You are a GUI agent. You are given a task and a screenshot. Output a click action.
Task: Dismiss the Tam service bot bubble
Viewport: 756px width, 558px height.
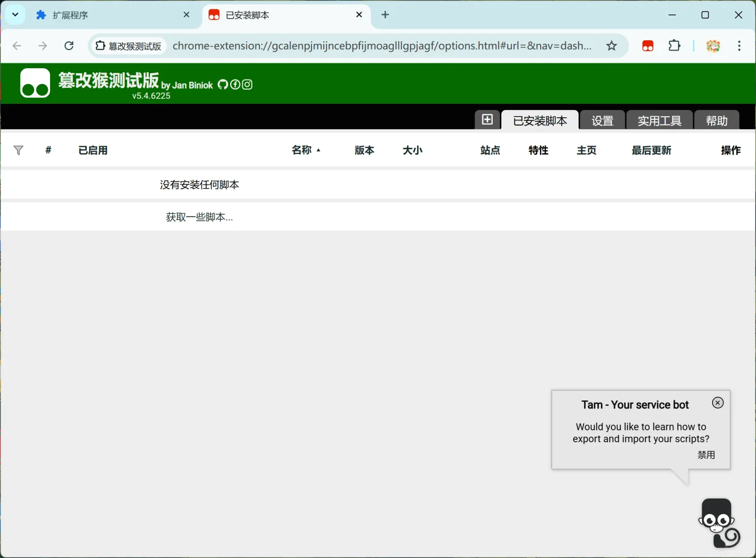[717, 402]
